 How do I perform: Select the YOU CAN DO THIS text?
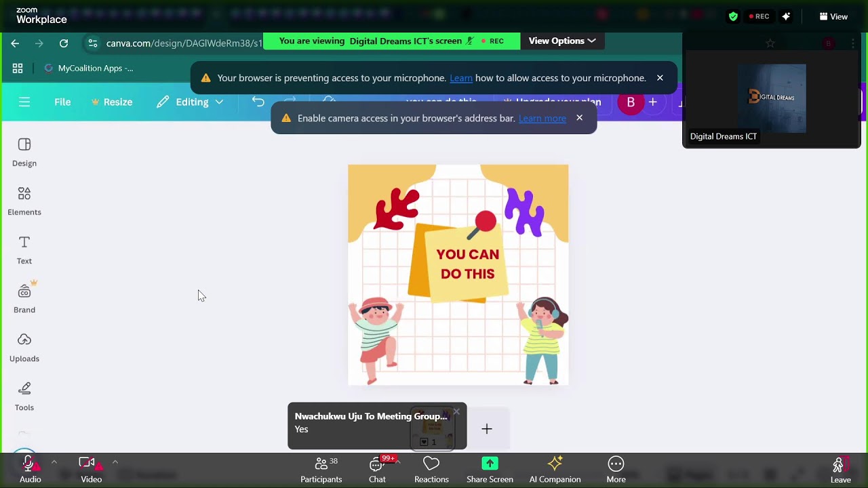pyautogui.click(x=468, y=264)
